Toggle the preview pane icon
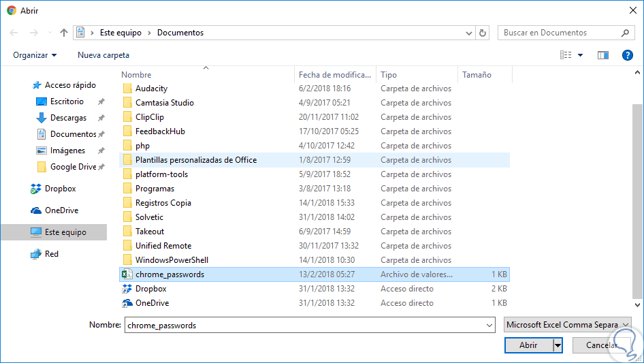Viewport: 644px width, 363px height. coord(602,55)
